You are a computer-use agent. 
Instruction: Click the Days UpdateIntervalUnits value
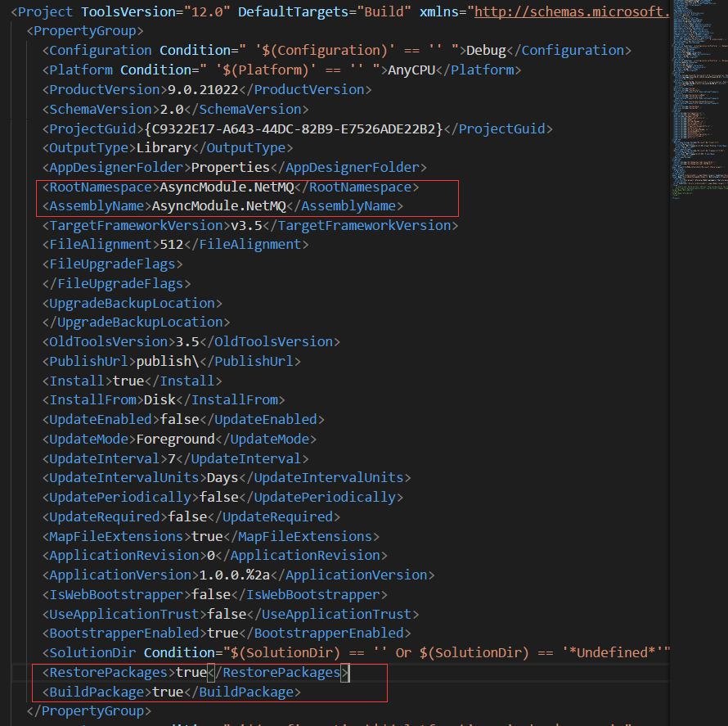pyautogui.click(x=222, y=478)
